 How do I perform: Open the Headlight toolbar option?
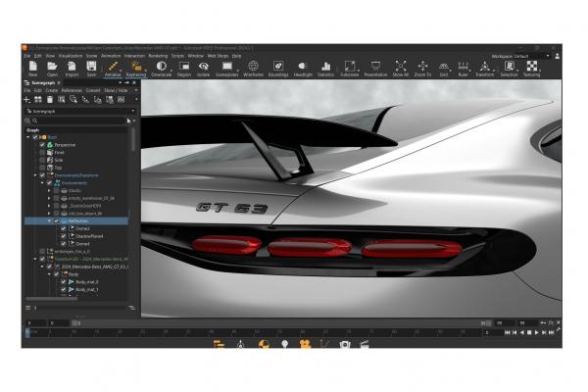point(303,68)
